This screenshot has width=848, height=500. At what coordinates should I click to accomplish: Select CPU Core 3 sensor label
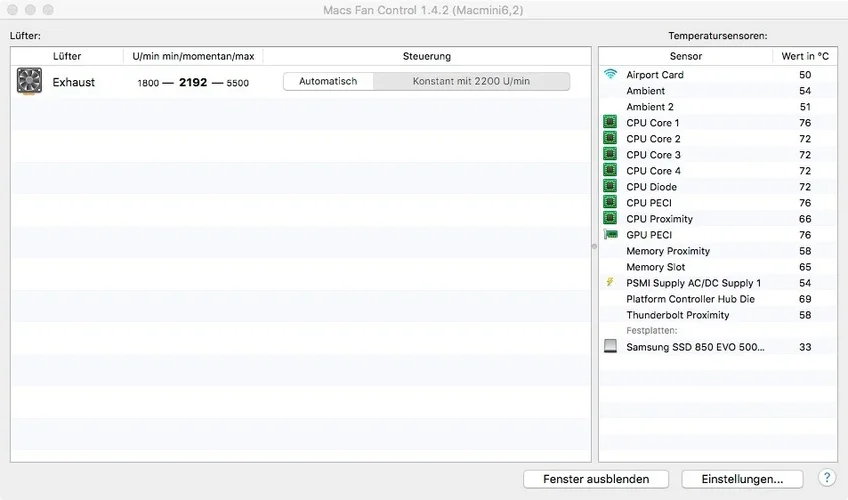653,155
